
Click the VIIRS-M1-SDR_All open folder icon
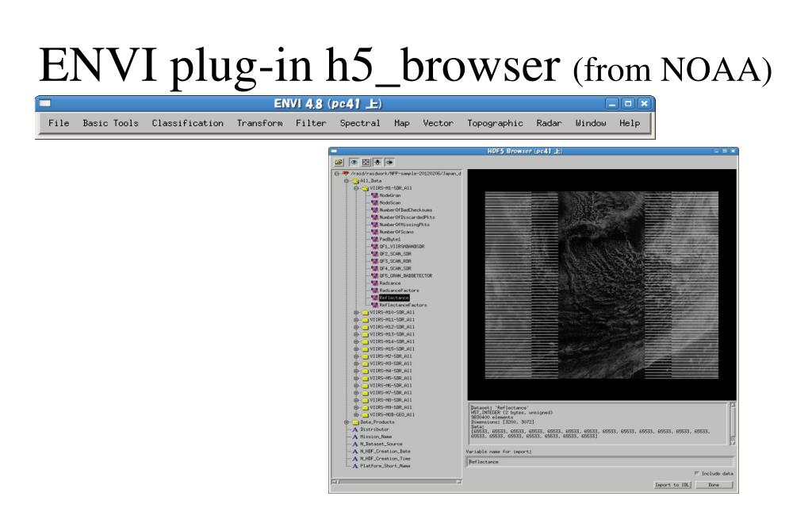[365, 188]
